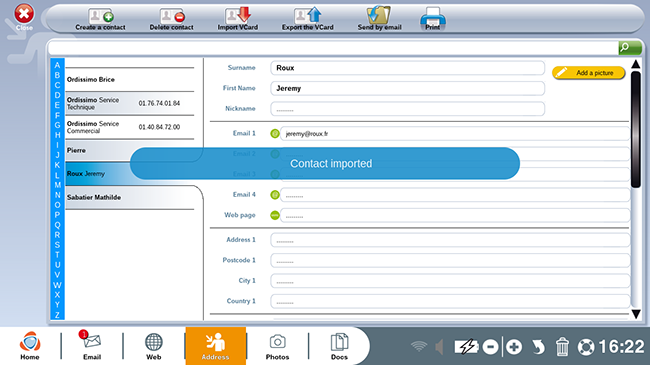
Task: Select Ordissimo Service Technique contact
Action: 130,103
